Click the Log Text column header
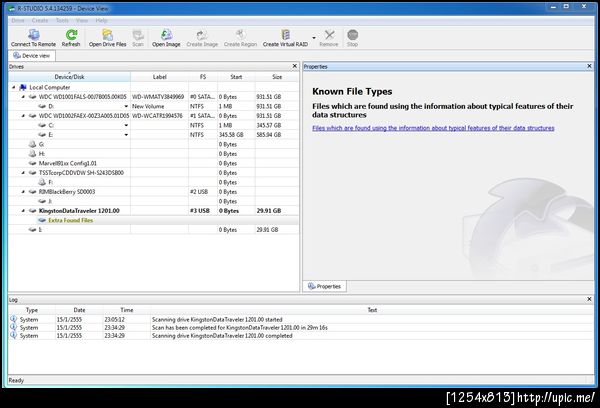600x408 pixels. 372,310
